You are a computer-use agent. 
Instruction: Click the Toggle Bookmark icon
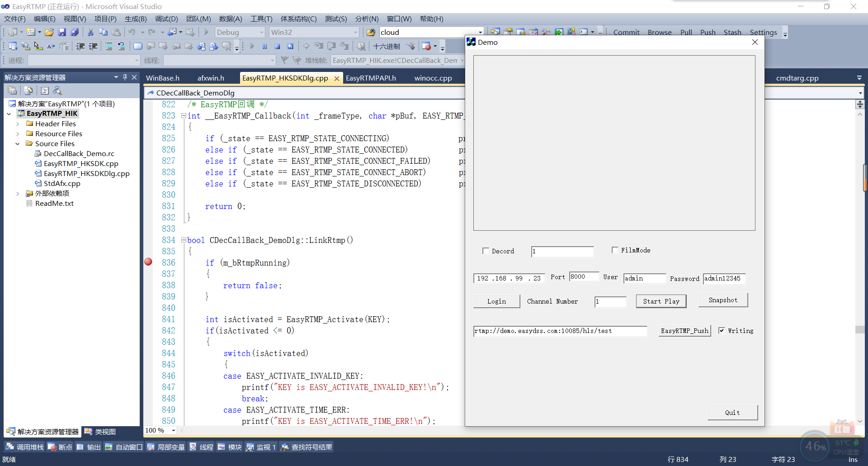[x=137, y=46]
